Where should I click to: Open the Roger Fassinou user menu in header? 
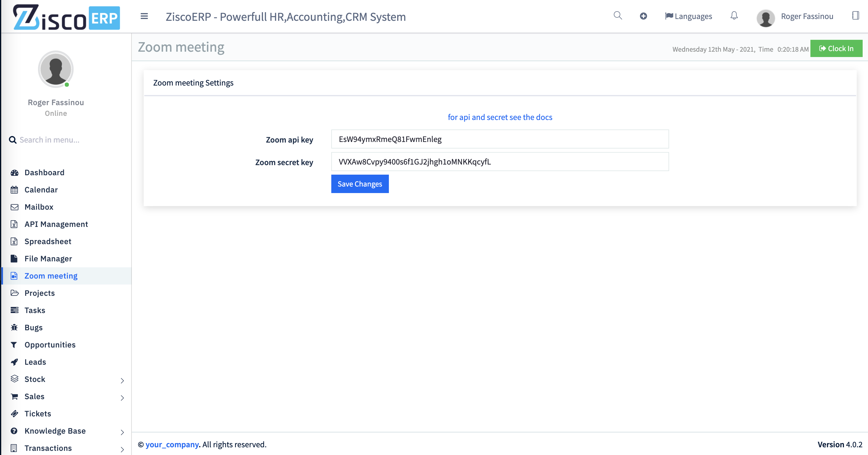point(795,17)
